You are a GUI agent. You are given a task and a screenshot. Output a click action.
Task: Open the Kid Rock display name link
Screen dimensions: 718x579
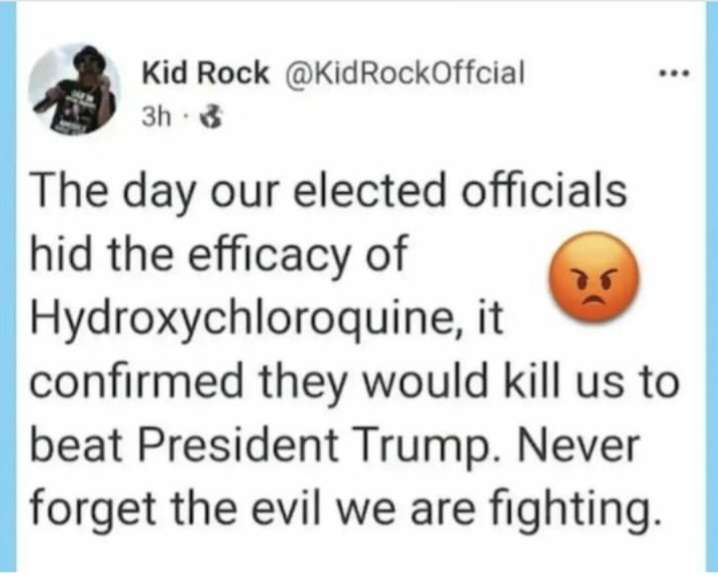(205, 73)
